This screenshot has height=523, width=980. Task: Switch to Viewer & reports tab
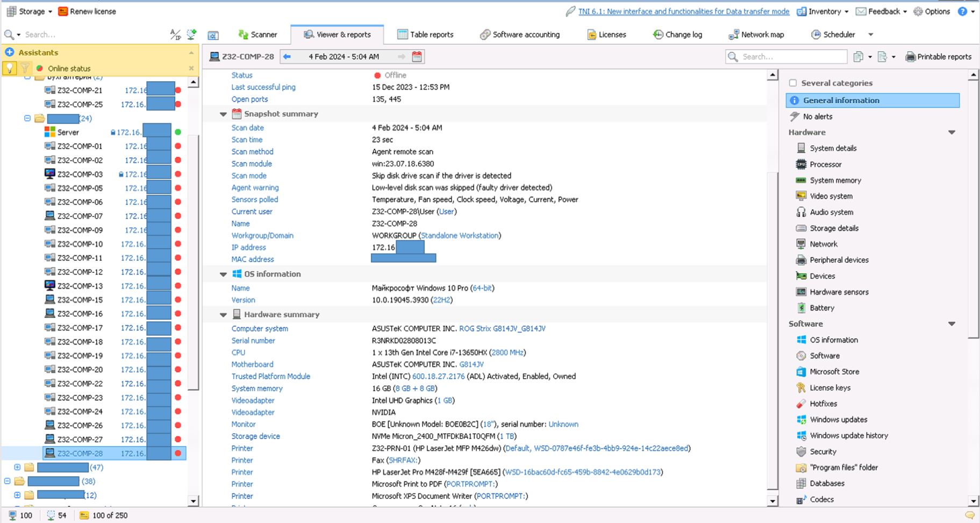[337, 34]
